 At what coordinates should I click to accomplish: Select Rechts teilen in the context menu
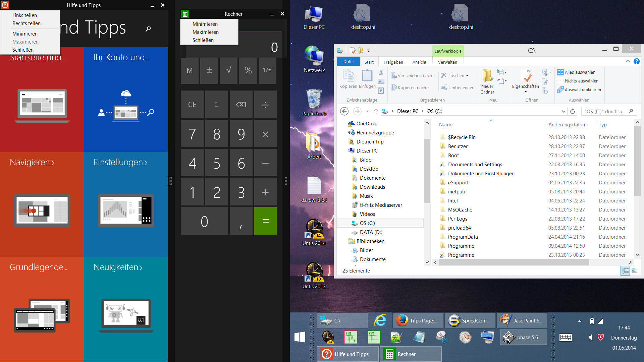(x=26, y=23)
